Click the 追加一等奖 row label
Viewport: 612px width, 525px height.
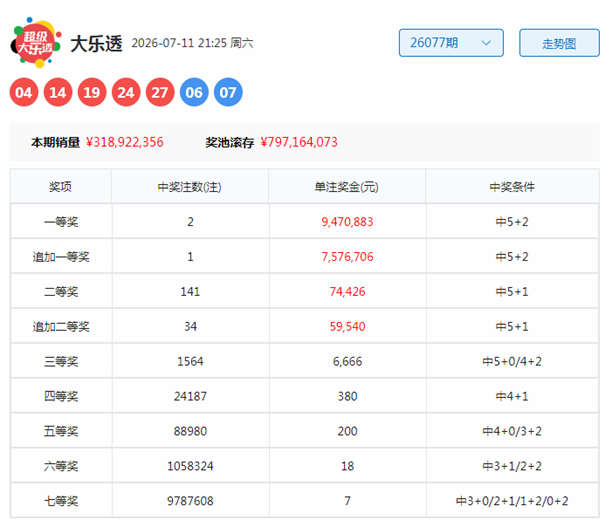coord(61,257)
